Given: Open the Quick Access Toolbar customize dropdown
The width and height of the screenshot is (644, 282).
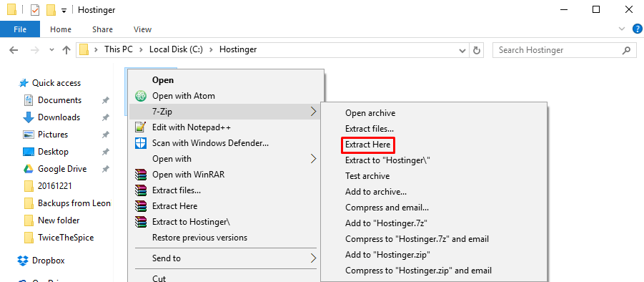Looking at the screenshot, I should 64,10.
